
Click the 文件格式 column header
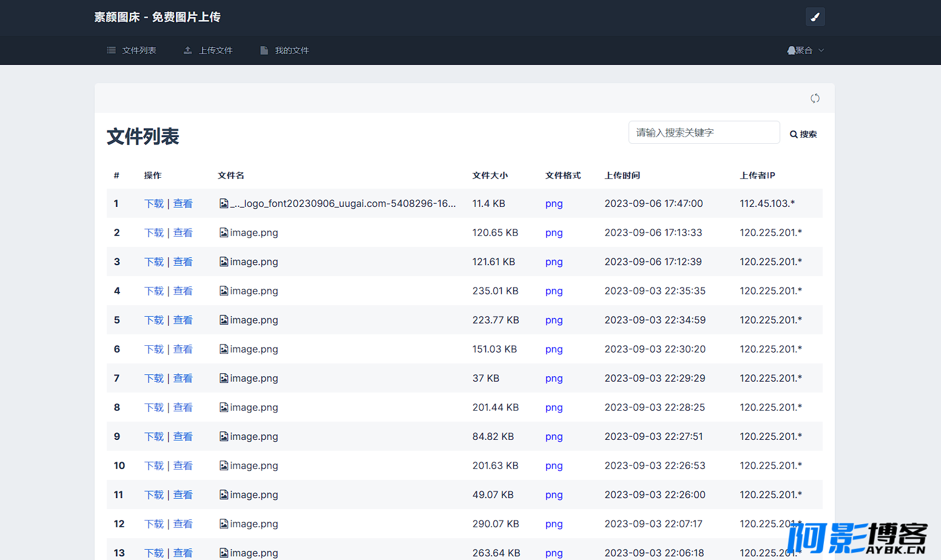point(563,175)
